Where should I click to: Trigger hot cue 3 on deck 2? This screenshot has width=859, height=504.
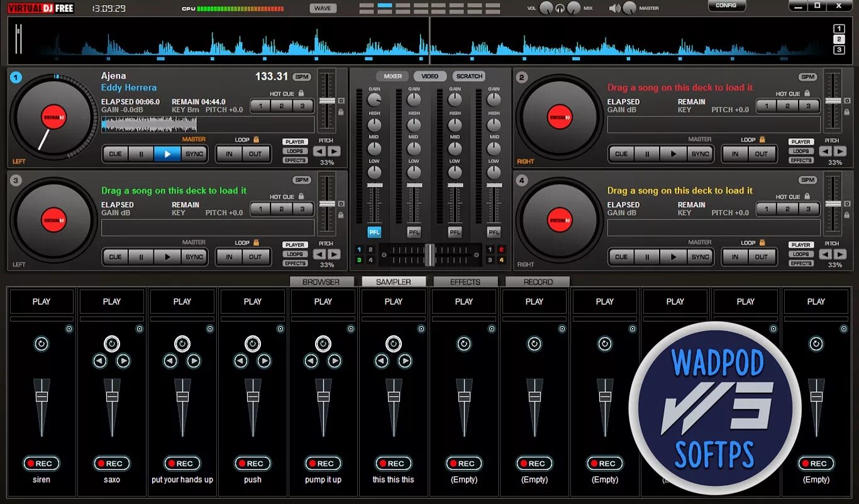click(x=808, y=106)
